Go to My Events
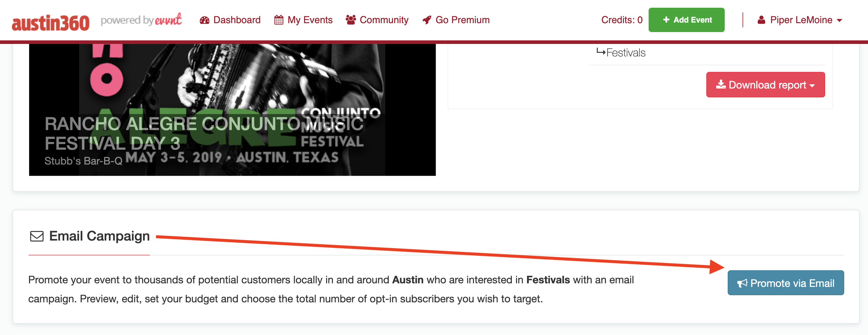Image resolution: width=868 pixels, height=335 pixels. tap(303, 20)
